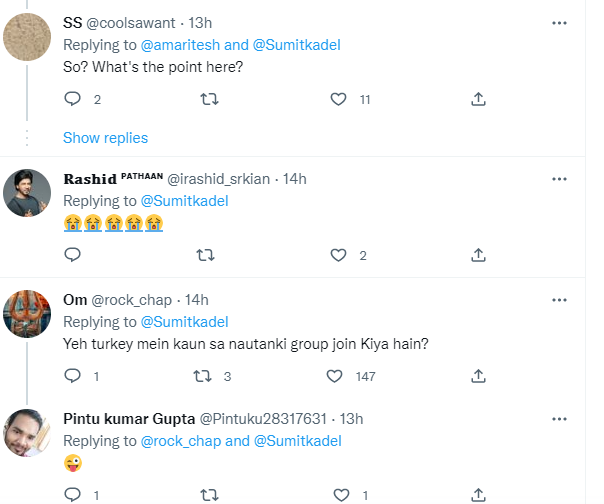Share Om's turkey nautanki tweet
The image size is (604, 504).
pos(478,376)
